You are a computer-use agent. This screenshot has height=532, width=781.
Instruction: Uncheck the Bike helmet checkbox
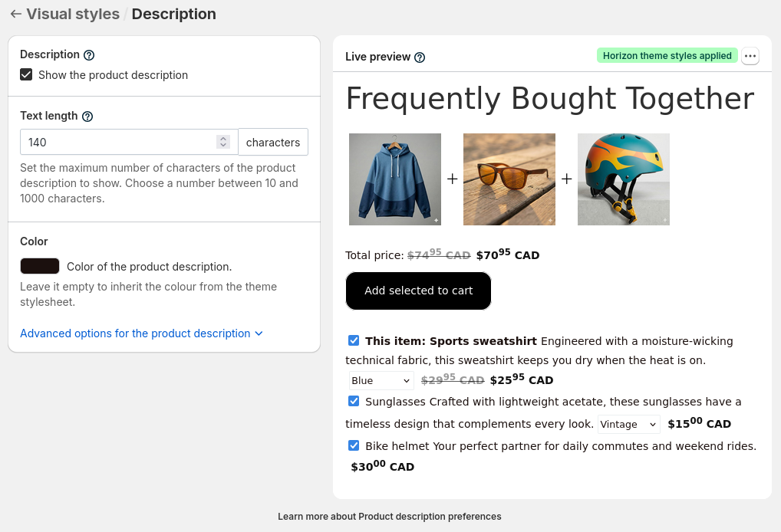(x=354, y=445)
